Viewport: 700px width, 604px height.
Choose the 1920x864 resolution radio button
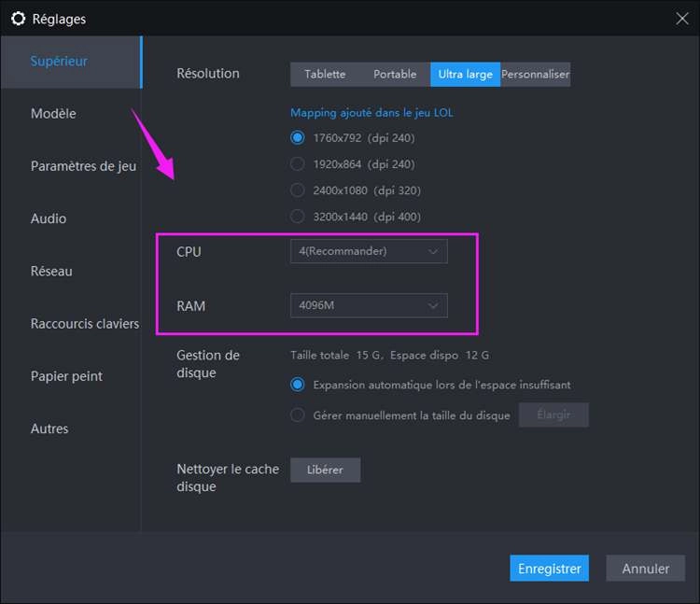pyautogui.click(x=298, y=163)
